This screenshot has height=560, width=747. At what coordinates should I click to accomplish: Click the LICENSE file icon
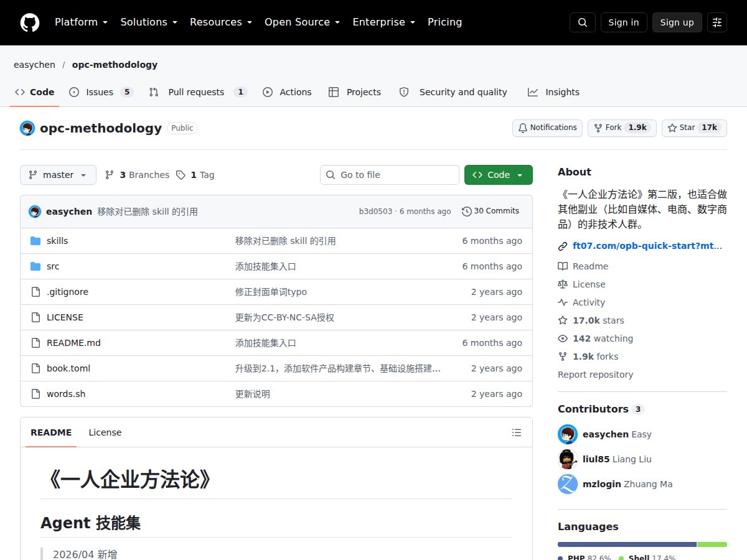click(x=35, y=317)
